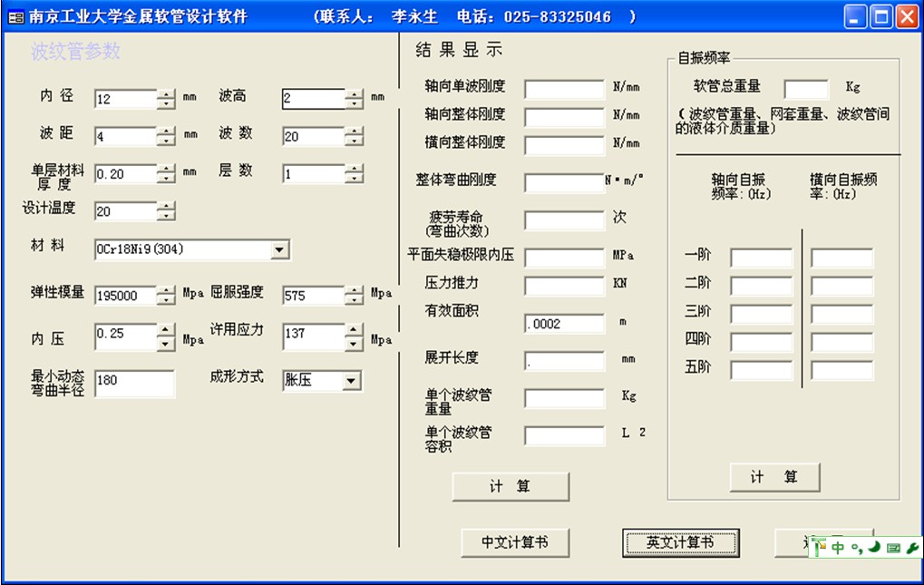Decrease 层数 with down spinner

pyautogui.click(x=355, y=180)
